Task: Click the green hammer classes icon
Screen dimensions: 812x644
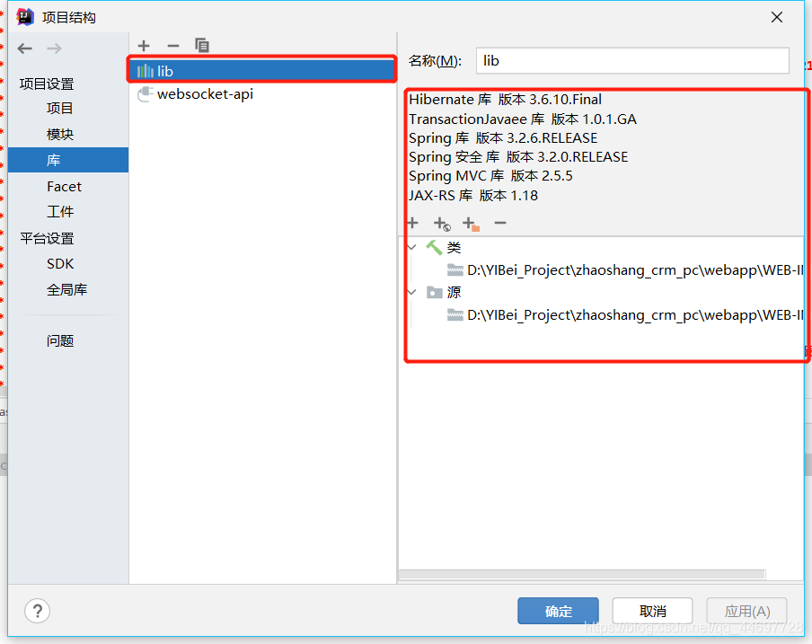Action: 434,248
